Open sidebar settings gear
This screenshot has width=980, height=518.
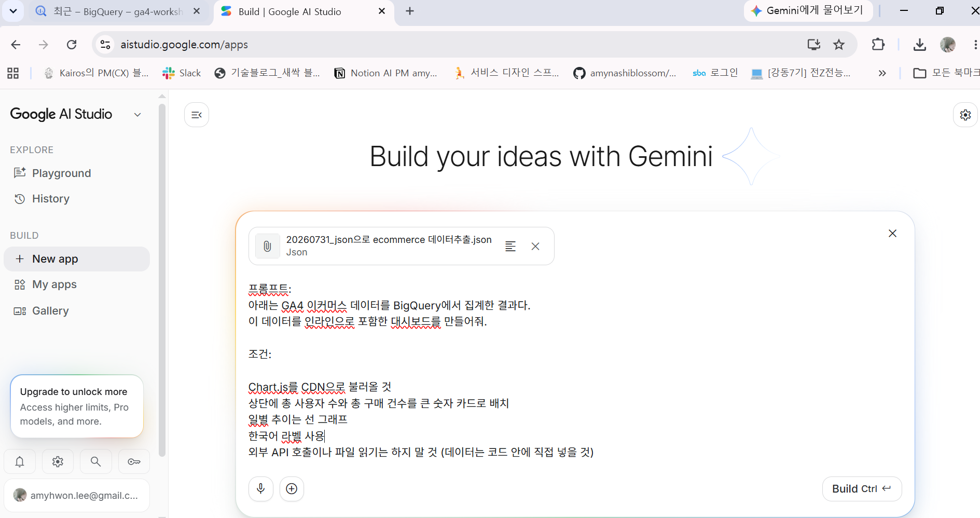coord(58,461)
